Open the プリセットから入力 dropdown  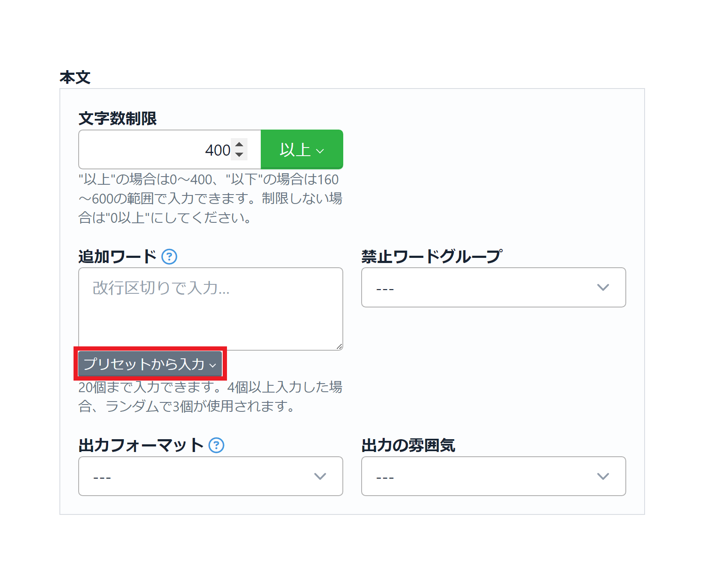(x=150, y=364)
